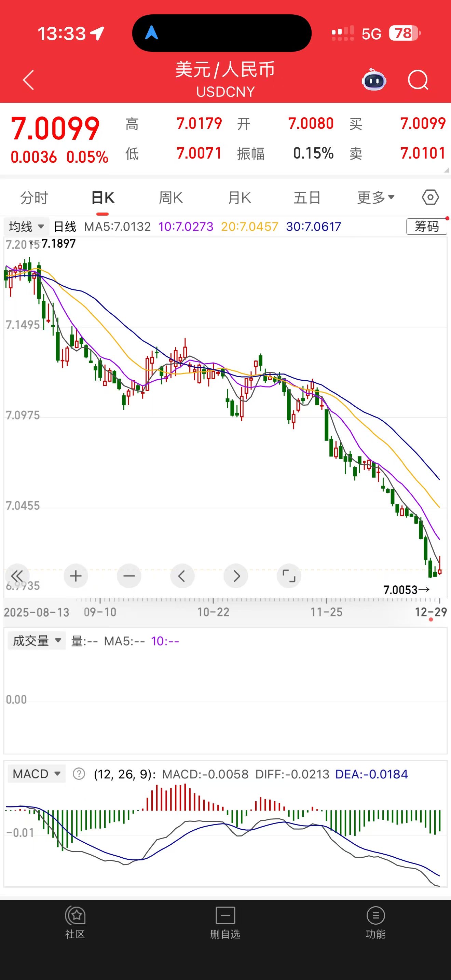Open chart settings hexagon icon

coord(430,198)
